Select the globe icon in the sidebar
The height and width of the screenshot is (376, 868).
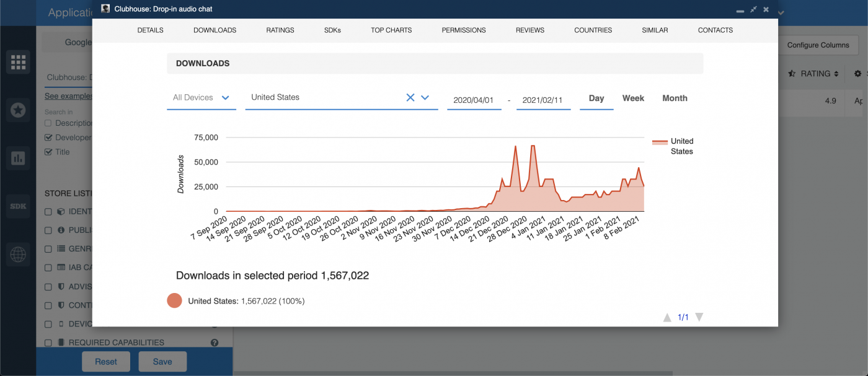click(18, 254)
